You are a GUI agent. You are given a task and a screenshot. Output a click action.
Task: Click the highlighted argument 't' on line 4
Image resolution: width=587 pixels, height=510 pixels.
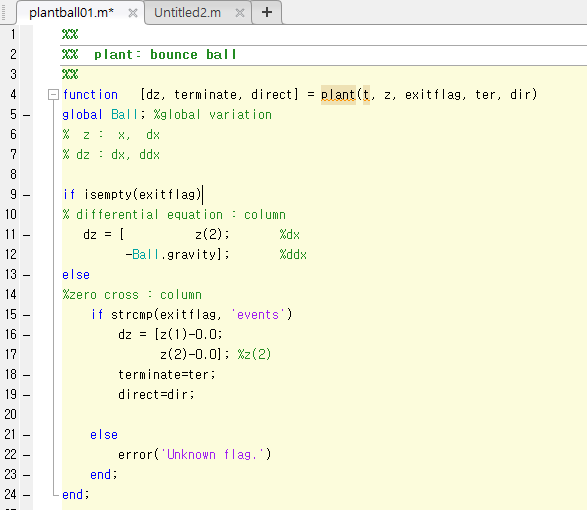(x=366, y=95)
